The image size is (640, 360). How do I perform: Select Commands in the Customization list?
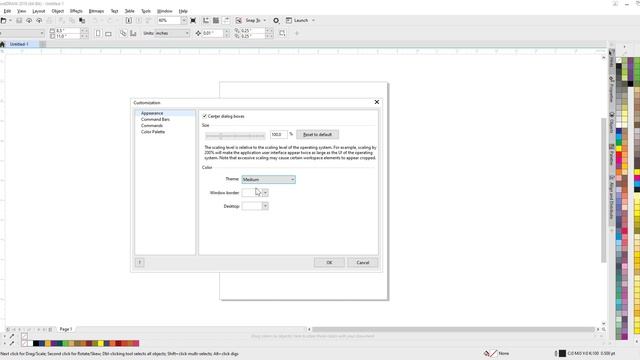[x=151, y=126]
